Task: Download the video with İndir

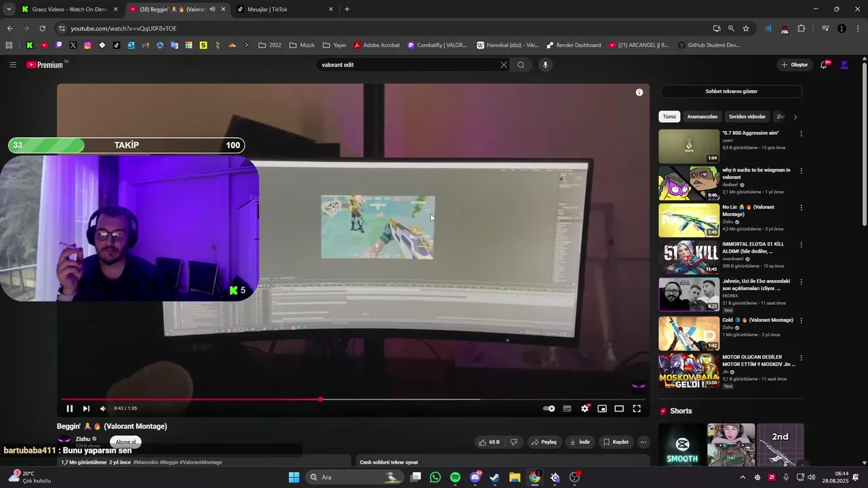Action: click(x=580, y=442)
